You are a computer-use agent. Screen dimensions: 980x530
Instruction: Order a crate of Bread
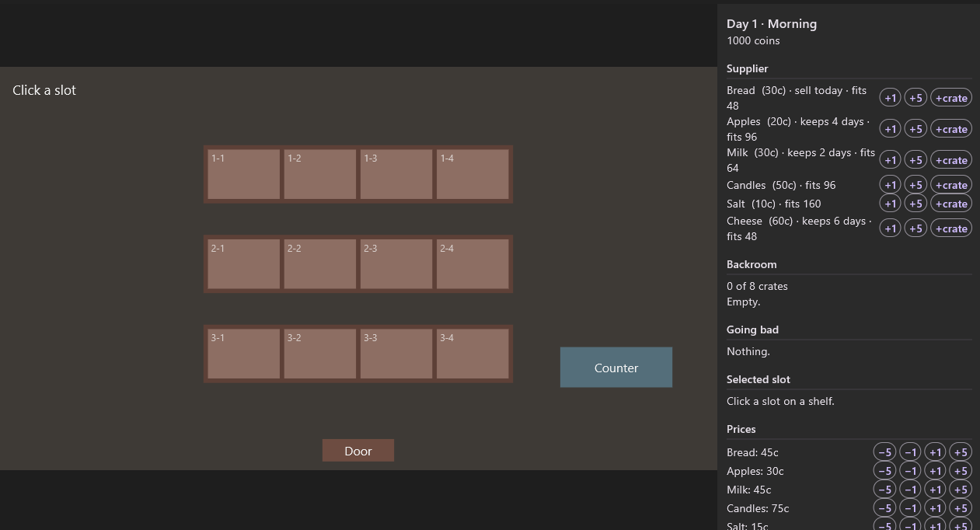pos(951,98)
